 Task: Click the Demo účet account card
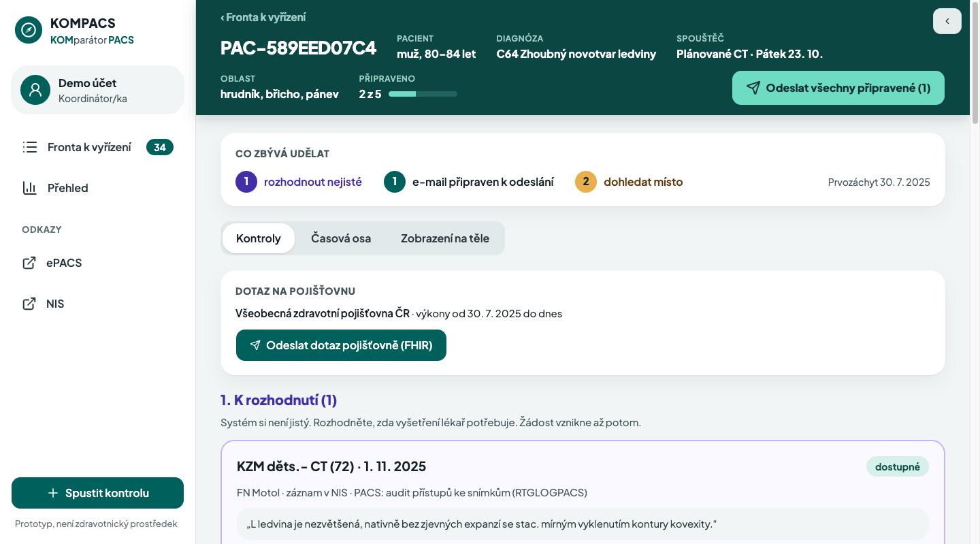(98, 90)
